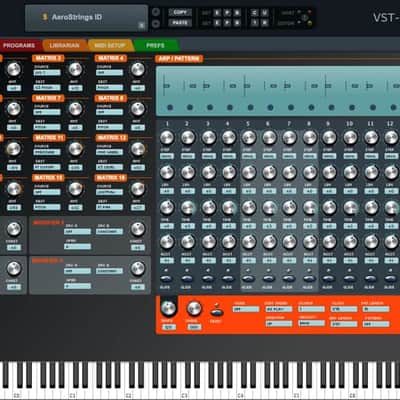Open Matrix 4 destination dropdown field
Screen dimensions: 400x400
[x=109, y=88]
